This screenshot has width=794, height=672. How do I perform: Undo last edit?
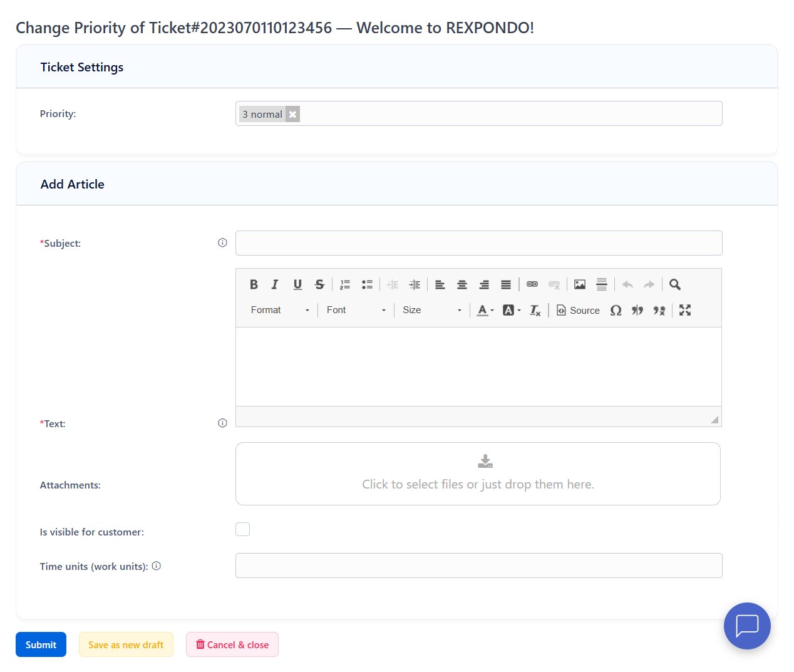coord(627,284)
